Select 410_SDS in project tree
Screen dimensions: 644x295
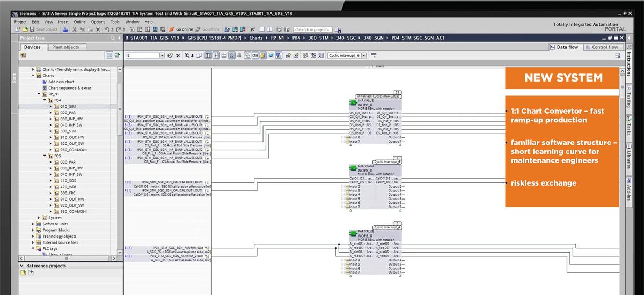click(x=68, y=180)
